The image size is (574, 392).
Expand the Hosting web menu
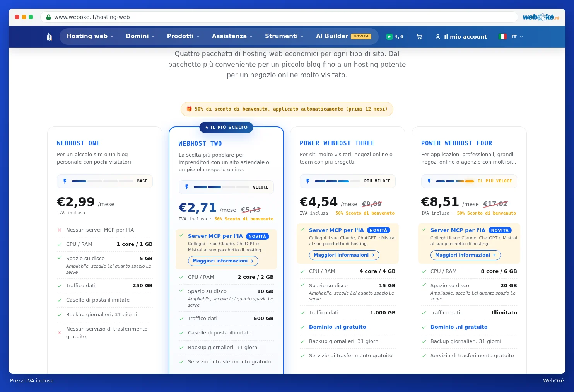pos(90,36)
